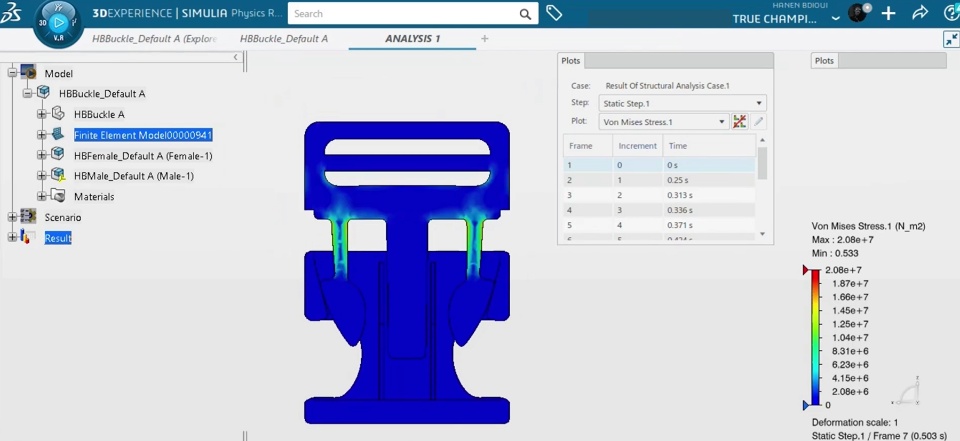This screenshot has height=441, width=960.
Task: Click the HBMale_Default A cube icon
Action: (58, 175)
